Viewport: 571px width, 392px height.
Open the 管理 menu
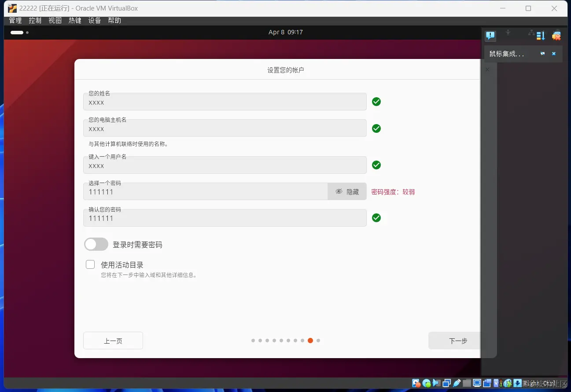click(15, 21)
